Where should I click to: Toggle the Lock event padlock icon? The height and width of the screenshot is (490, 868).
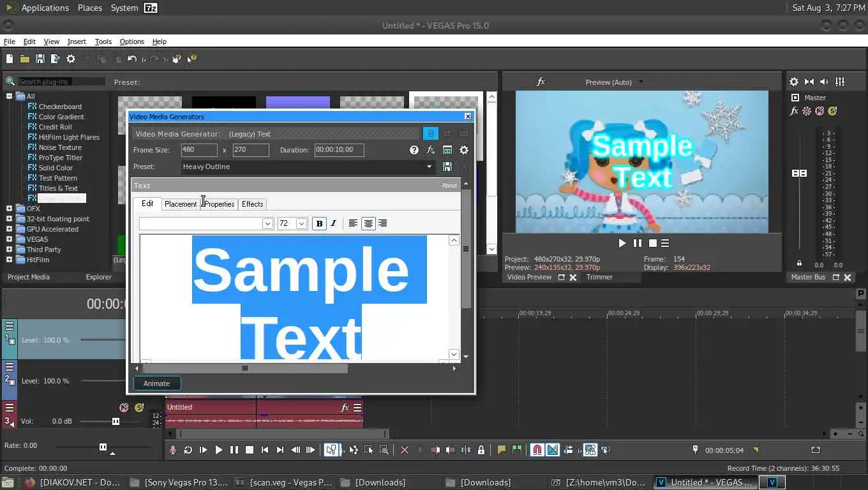click(x=481, y=450)
